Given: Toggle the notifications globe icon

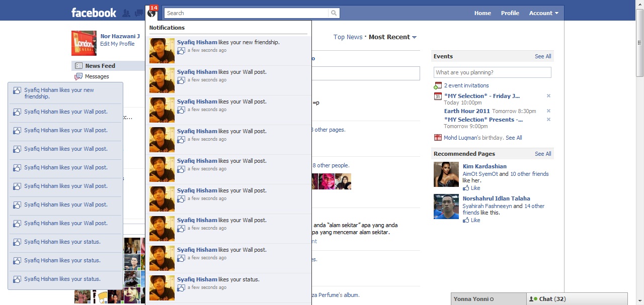Looking at the screenshot, I should (152, 13).
